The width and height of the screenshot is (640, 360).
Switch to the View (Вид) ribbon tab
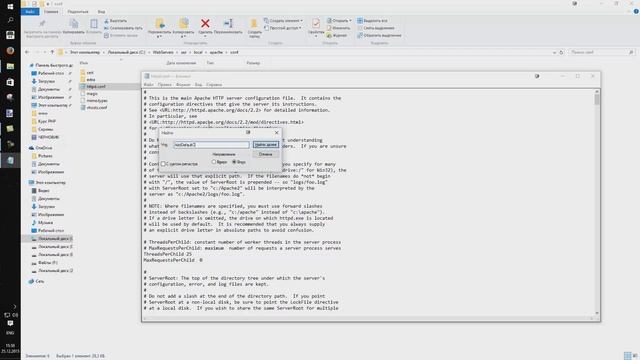coord(101,11)
